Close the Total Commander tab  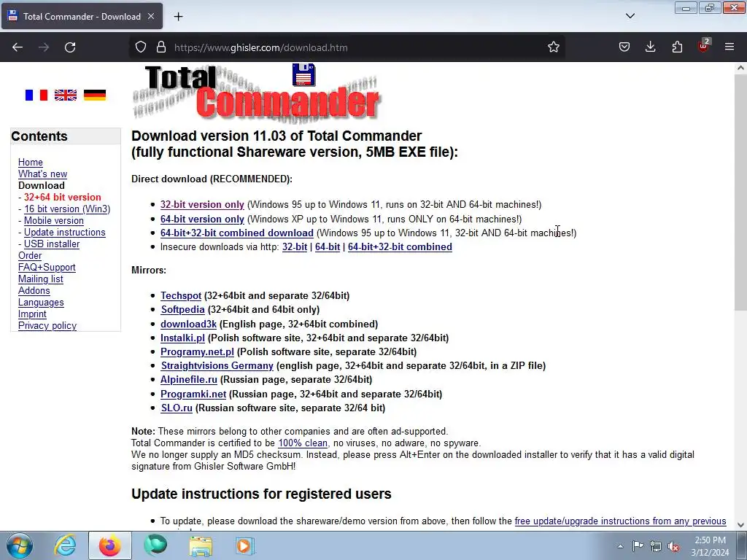click(x=150, y=16)
